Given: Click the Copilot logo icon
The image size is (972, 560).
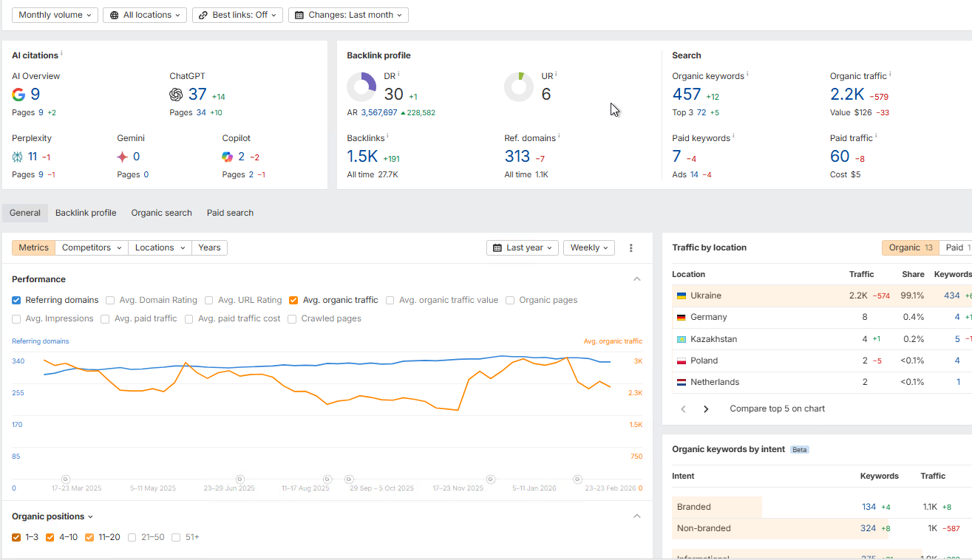Looking at the screenshot, I should click(228, 157).
